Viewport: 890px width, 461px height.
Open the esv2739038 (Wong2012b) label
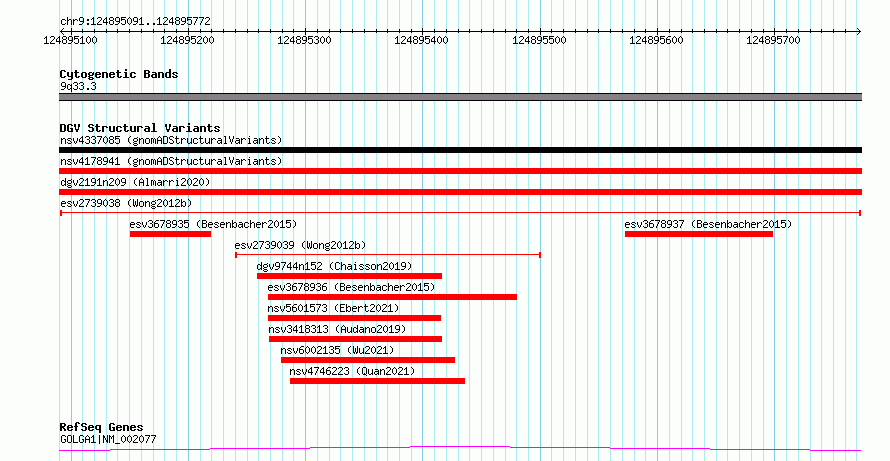coord(126,203)
